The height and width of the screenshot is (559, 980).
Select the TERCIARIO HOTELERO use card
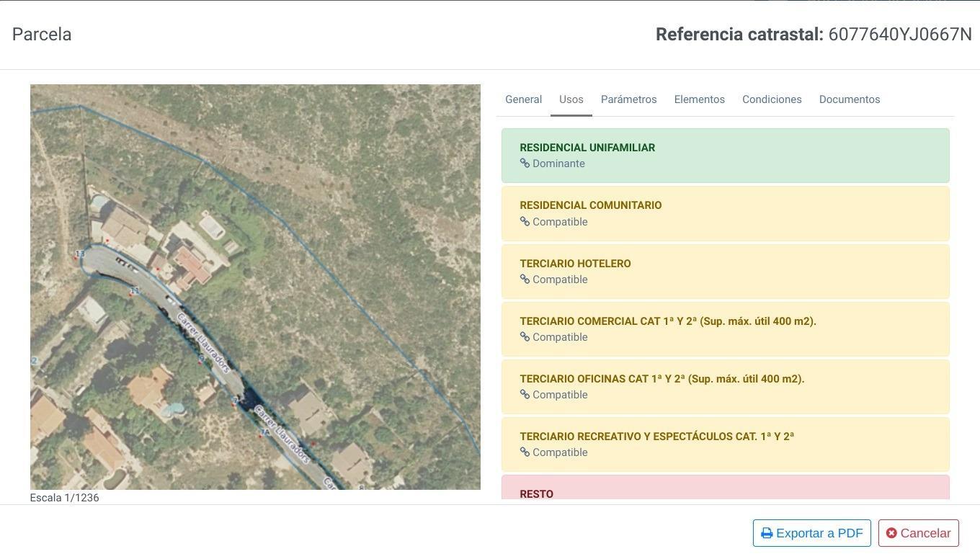725,272
